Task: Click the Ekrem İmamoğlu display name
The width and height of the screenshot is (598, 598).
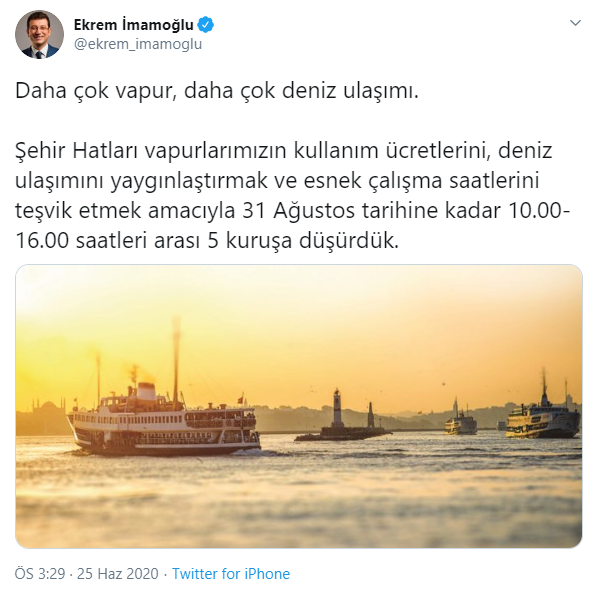Action: click(133, 25)
